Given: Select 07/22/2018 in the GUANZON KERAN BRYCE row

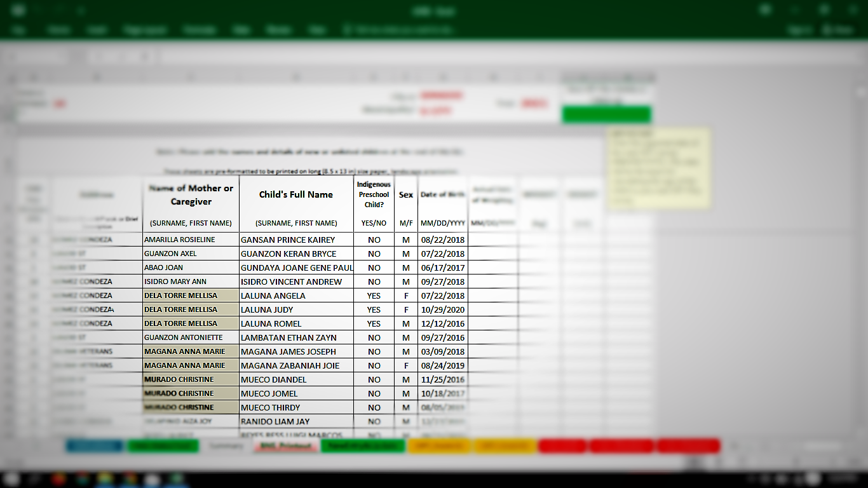Looking at the screenshot, I should (443, 254).
